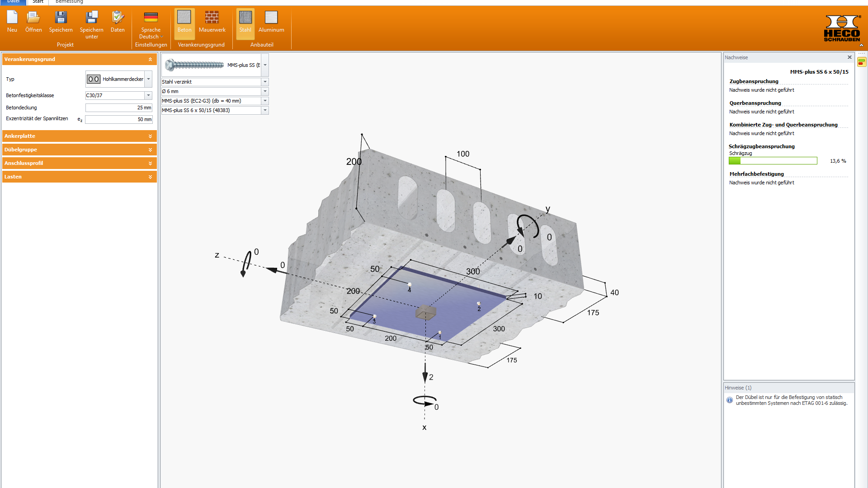Switch to the Start ribbon tab
The width and height of the screenshot is (868, 488).
tap(38, 2)
